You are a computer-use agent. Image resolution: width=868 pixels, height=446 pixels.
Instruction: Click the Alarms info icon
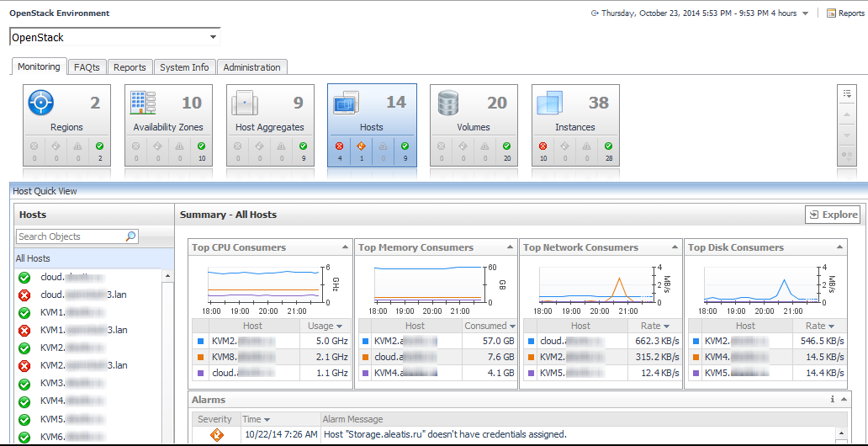(832, 399)
